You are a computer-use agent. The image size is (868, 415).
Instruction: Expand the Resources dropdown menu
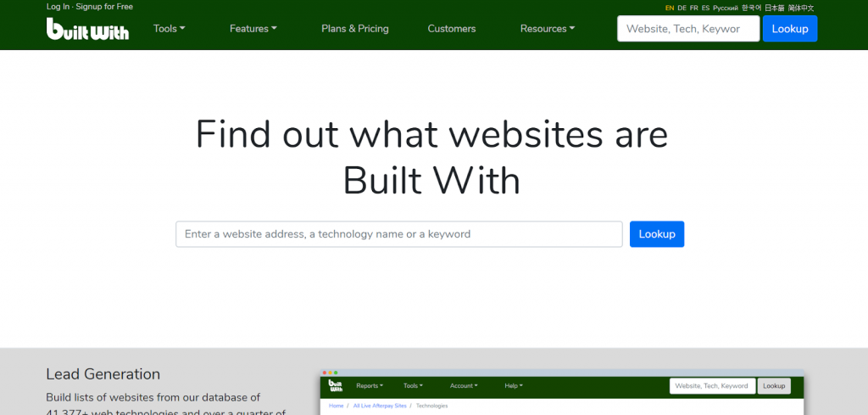548,29
